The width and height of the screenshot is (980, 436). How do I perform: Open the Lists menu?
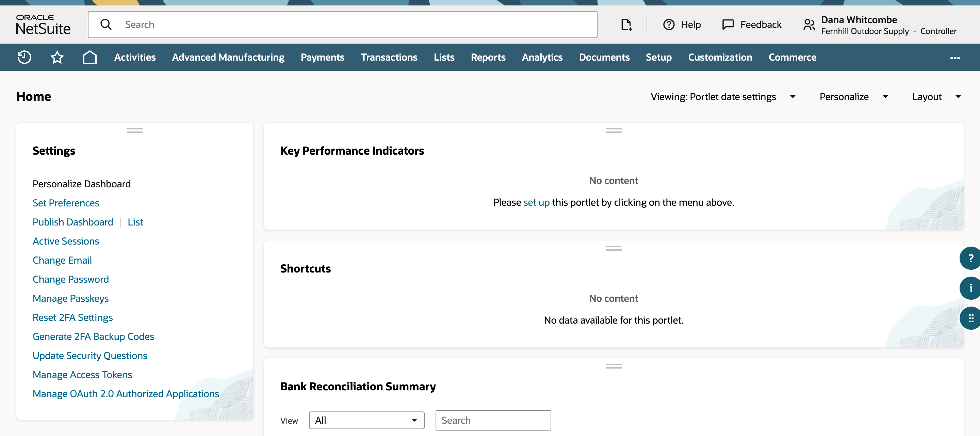pyautogui.click(x=444, y=58)
